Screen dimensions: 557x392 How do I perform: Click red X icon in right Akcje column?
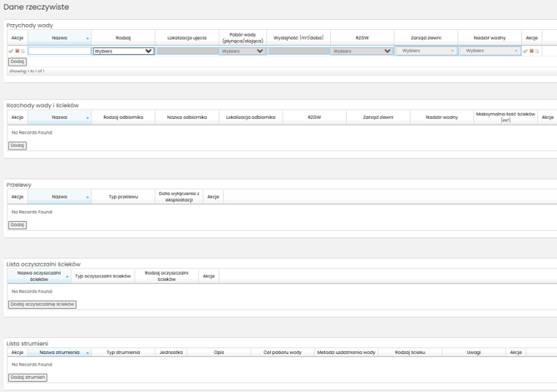tap(531, 51)
